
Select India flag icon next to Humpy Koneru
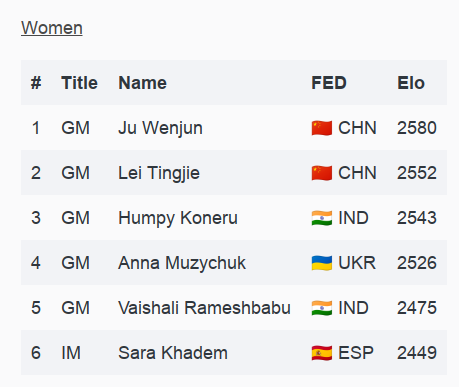[x=322, y=218]
